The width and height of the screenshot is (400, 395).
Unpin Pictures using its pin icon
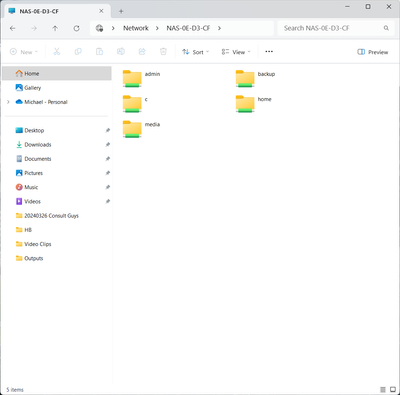[108, 173]
